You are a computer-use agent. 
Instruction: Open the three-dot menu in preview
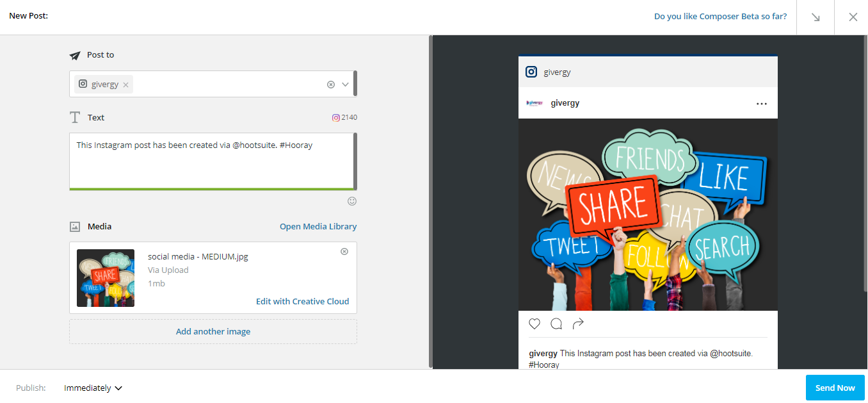tap(761, 104)
